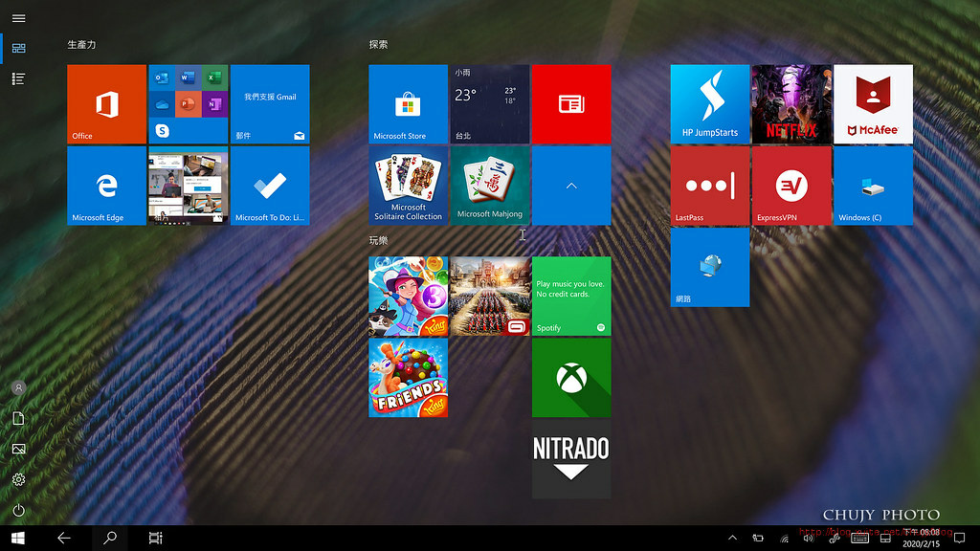Open Action Center notifications
The width and height of the screenshot is (980, 551).
[959, 538]
